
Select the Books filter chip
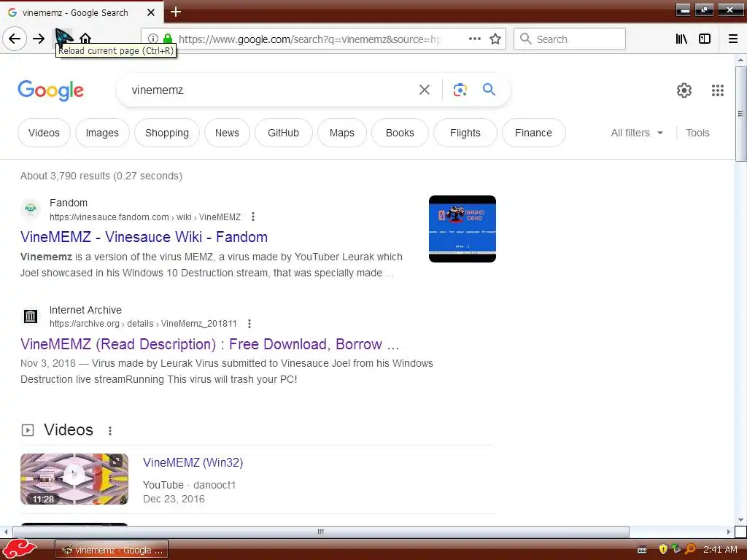coord(400,133)
